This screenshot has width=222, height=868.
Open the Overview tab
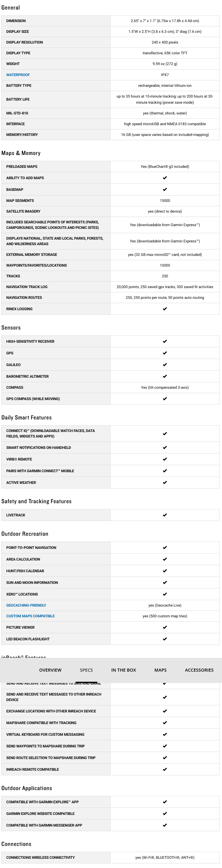coord(50,670)
